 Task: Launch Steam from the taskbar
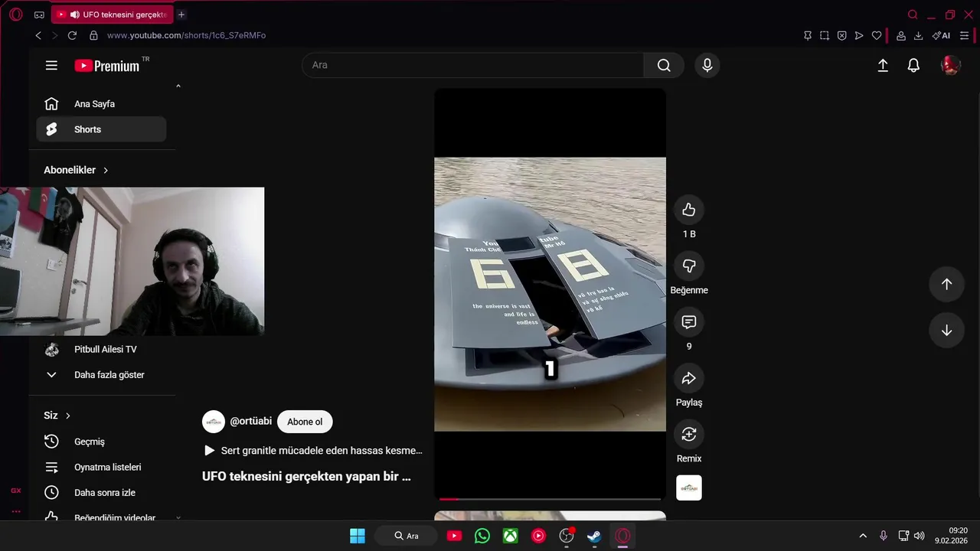pos(594,536)
